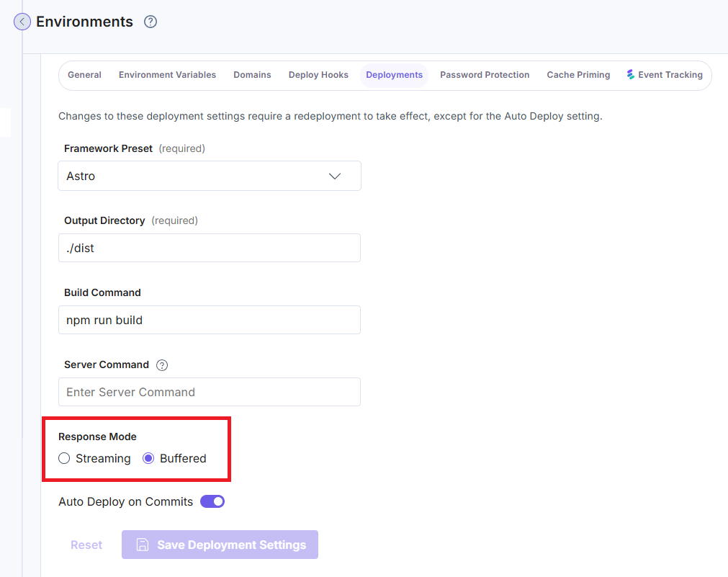Image resolution: width=728 pixels, height=577 pixels.
Task: Toggle Auto Deploy on Commits switch
Action: pyautogui.click(x=212, y=502)
